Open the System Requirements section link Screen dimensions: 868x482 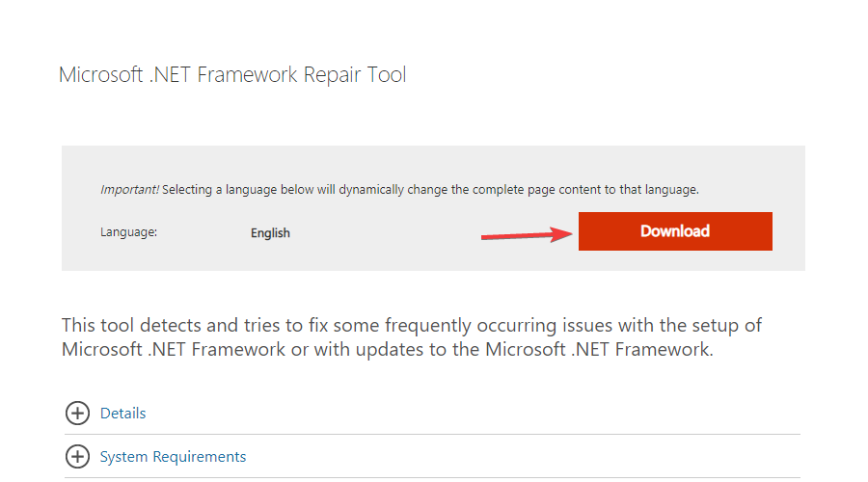pyautogui.click(x=174, y=457)
